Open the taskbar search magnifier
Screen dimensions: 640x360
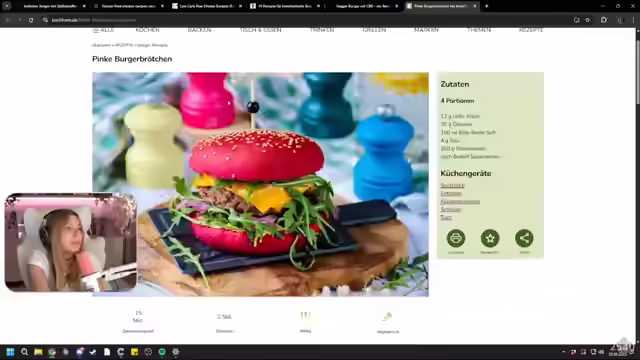(x=24, y=352)
